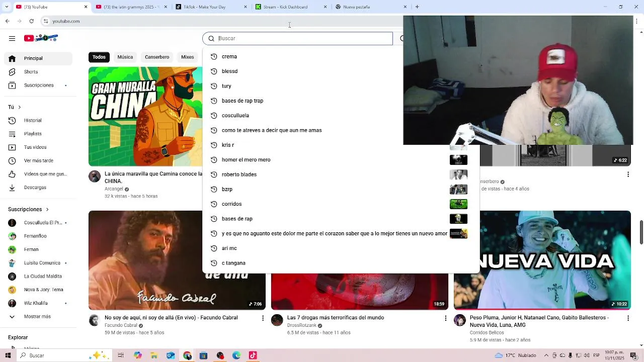Expand Suscripciones section arrow
The image size is (644, 362).
(x=47, y=209)
